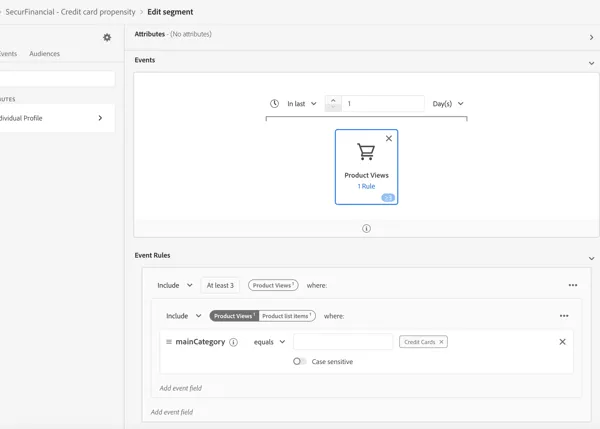Viewport: 600px width, 429px height.
Task: Select the Product list items path segment
Action: coord(287,316)
